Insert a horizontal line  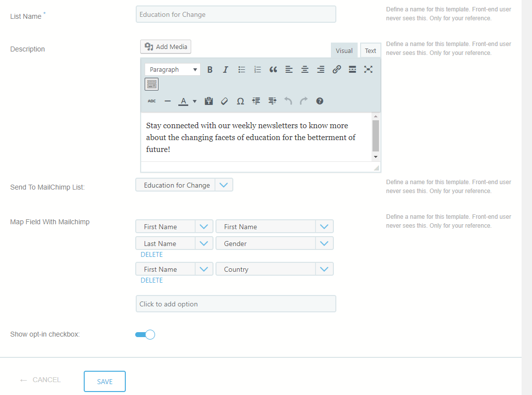click(167, 100)
